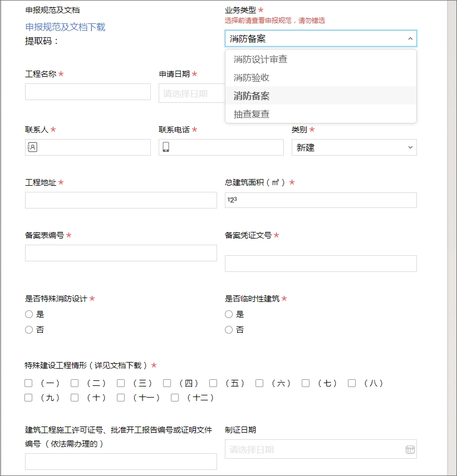Open the 申报规范及文档下载 link
The height and width of the screenshot is (476, 457).
click(65, 27)
